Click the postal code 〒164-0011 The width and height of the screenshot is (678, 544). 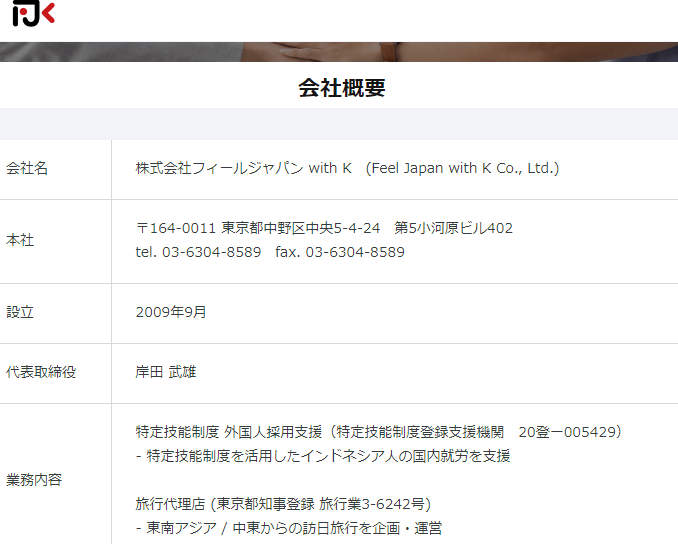click(x=176, y=228)
